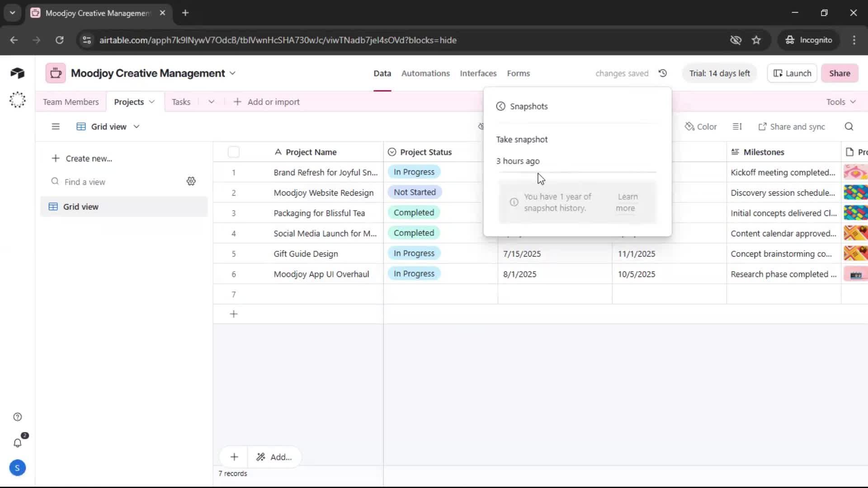The width and height of the screenshot is (868, 488).
Task: Open the Color options
Action: (701, 127)
